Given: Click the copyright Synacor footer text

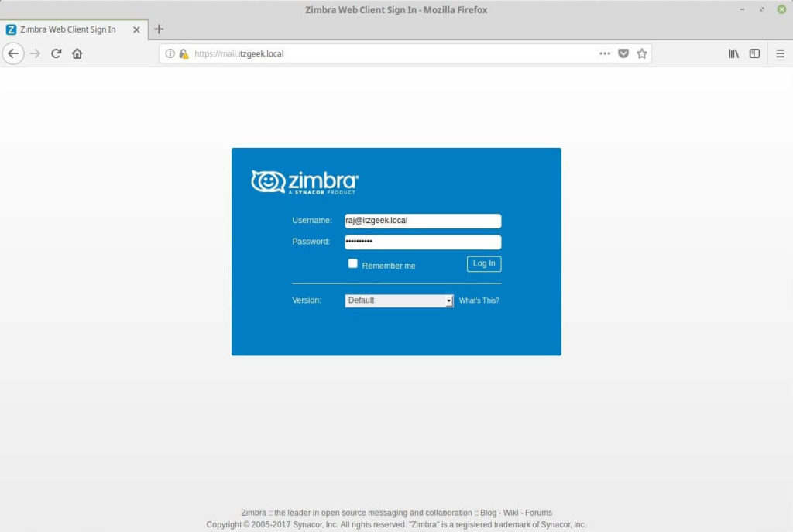Looking at the screenshot, I should [396, 525].
